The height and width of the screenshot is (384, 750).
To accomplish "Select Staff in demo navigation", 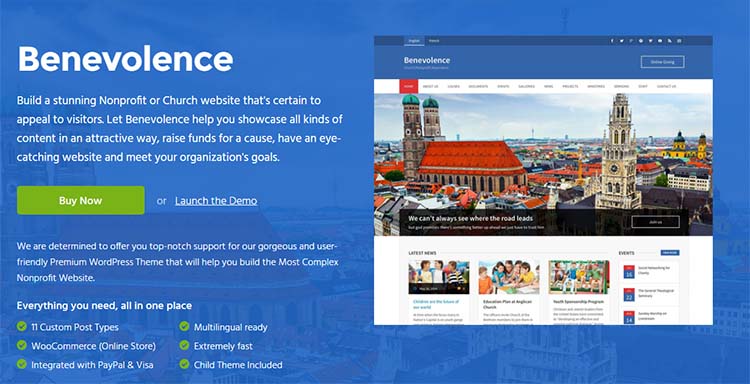I will click(x=643, y=87).
